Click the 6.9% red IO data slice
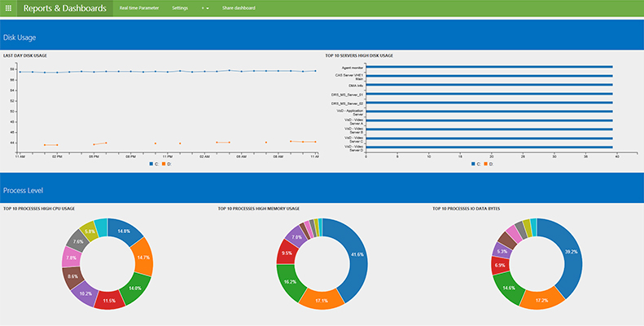 tap(500, 266)
